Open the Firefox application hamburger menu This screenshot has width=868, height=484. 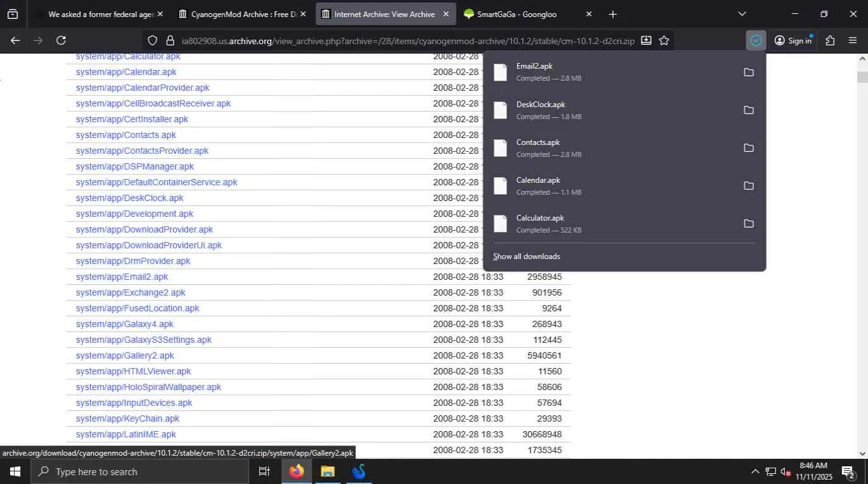pyautogui.click(x=853, y=40)
